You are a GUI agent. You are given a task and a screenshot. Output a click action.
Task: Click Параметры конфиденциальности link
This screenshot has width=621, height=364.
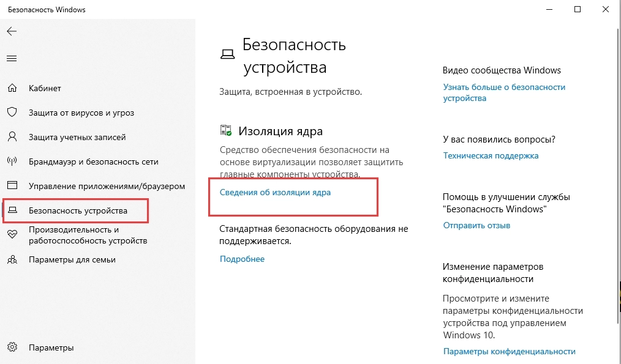(x=509, y=351)
